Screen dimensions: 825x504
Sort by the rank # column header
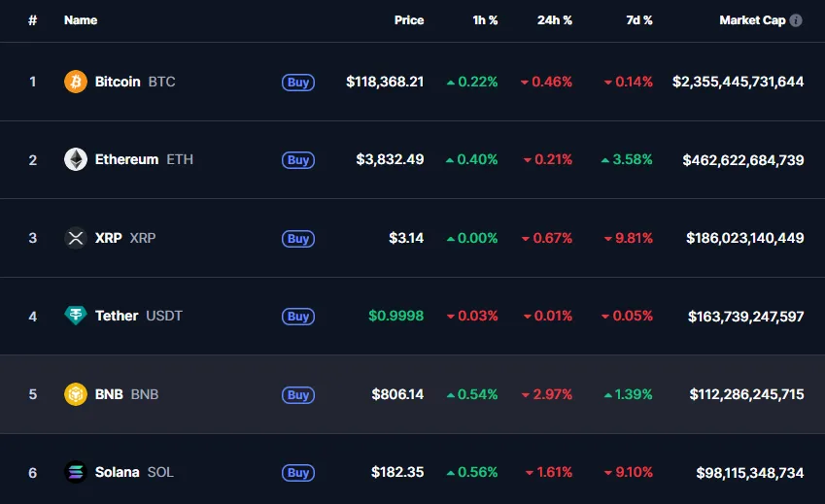33,20
